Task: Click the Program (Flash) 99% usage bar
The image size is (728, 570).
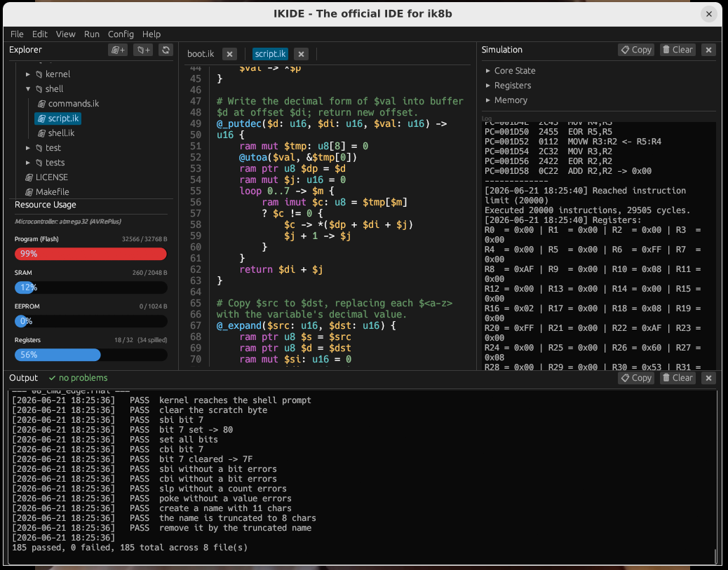Action: point(90,254)
